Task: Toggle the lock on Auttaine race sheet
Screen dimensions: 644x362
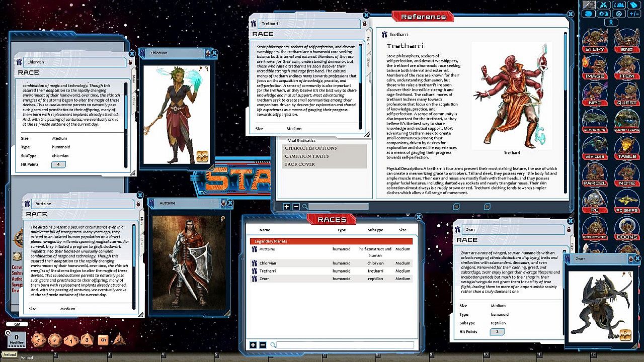Action: [x=138, y=204]
